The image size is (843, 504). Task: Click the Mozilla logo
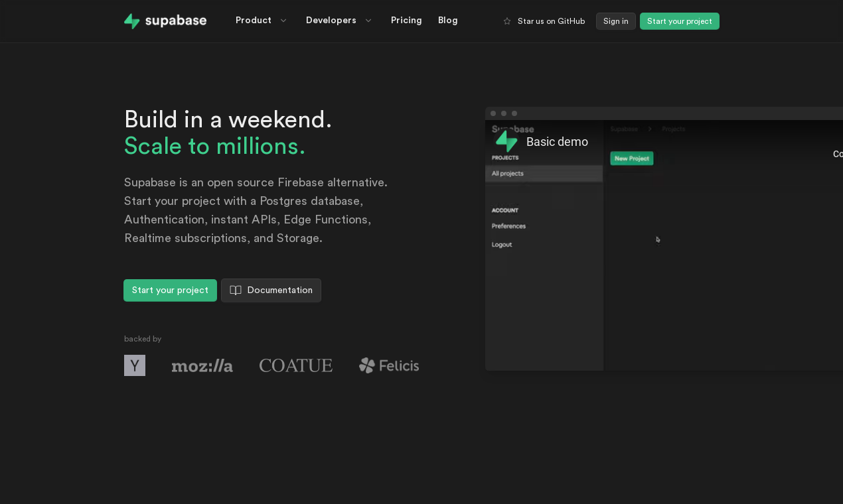click(202, 365)
